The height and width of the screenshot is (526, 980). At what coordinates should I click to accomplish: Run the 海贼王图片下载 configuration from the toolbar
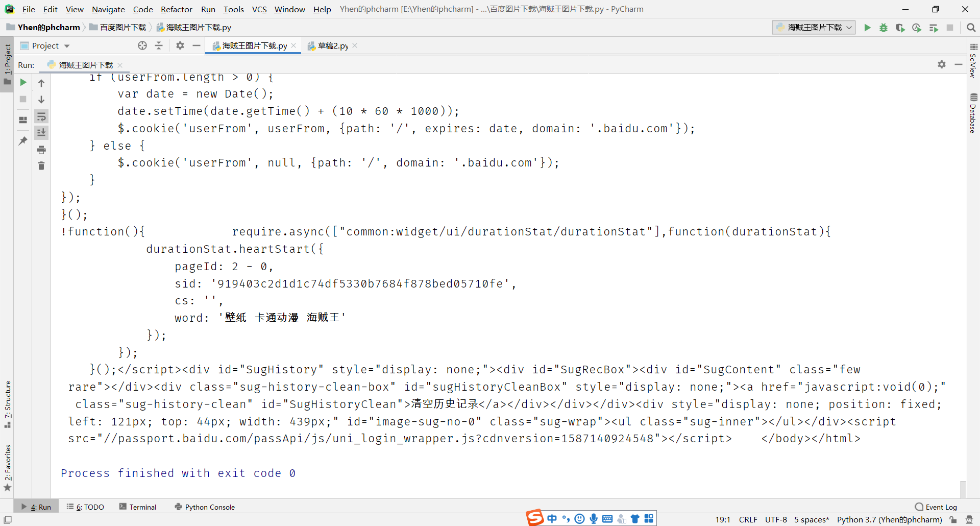point(867,28)
